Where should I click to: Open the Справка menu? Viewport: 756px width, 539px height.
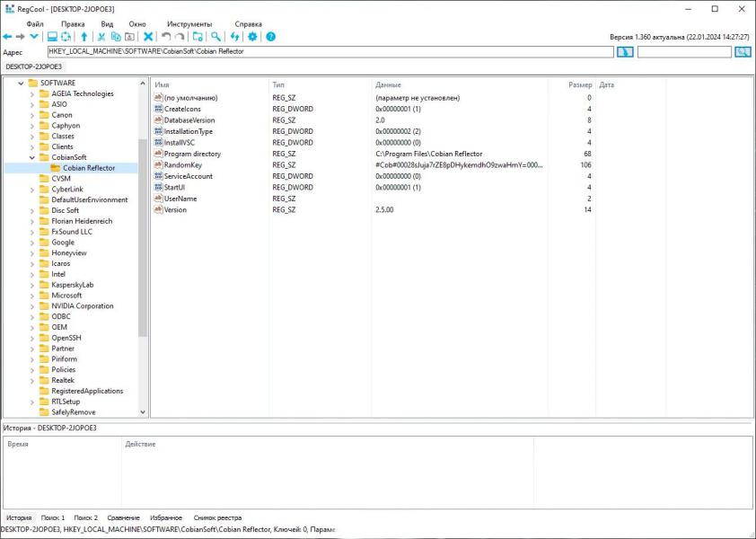[x=249, y=24]
